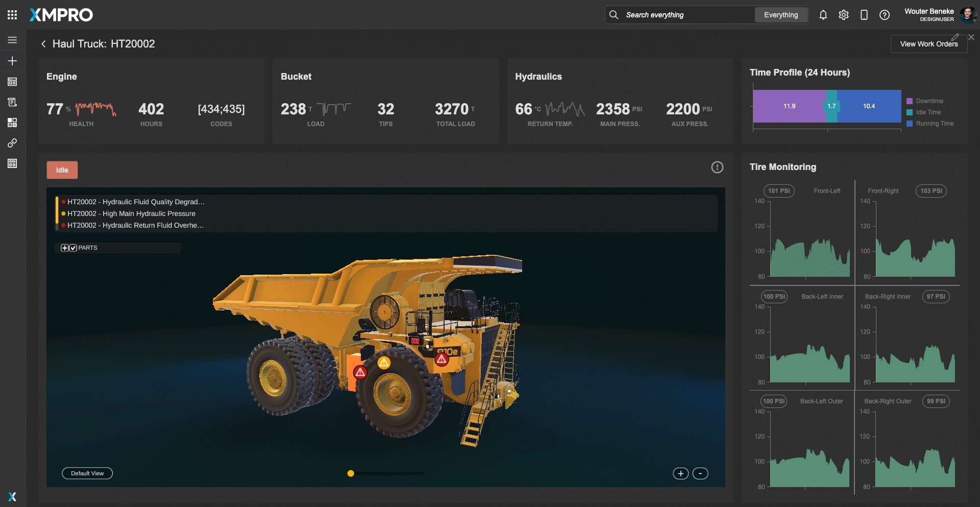Click the yellow rotation slider handle

tap(351, 473)
